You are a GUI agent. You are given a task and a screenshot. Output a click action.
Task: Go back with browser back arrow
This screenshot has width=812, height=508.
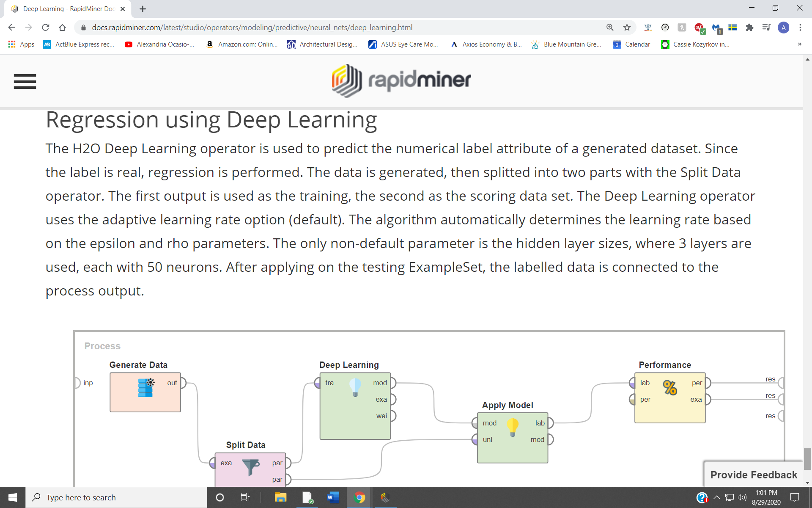(x=11, y=28)
